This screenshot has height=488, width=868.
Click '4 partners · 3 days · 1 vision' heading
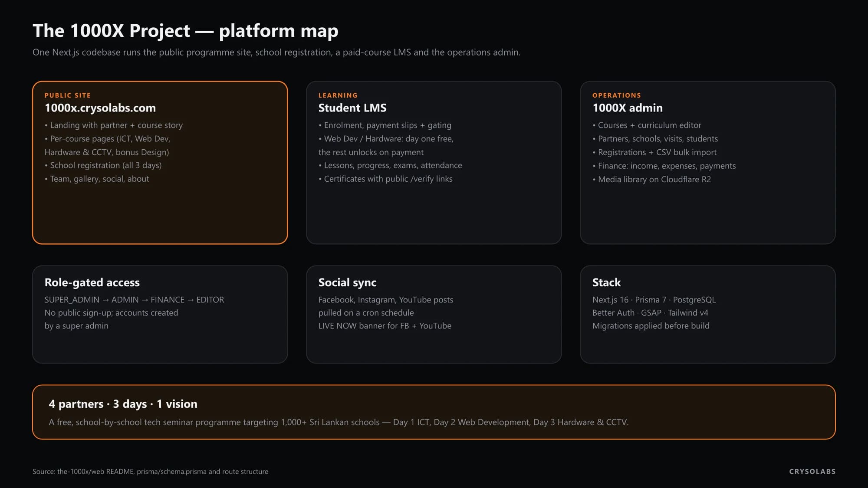[x=123, y=404]
